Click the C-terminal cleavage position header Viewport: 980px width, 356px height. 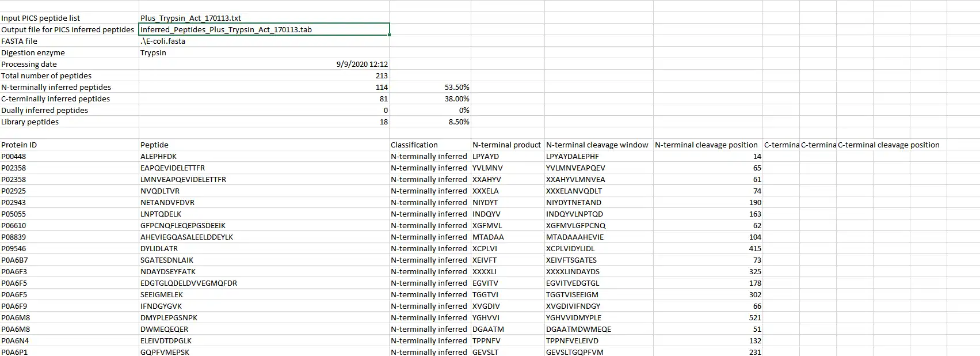(x=889, y=145)
